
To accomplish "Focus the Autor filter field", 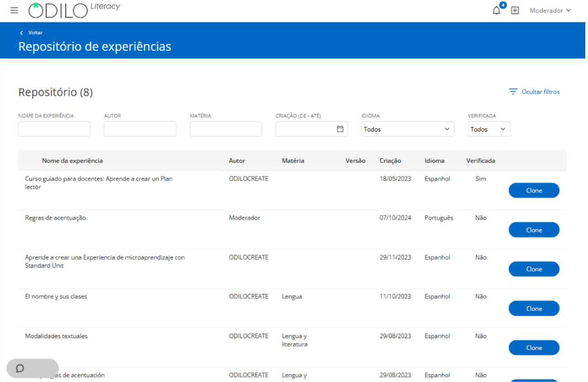I will click(140, 129).
